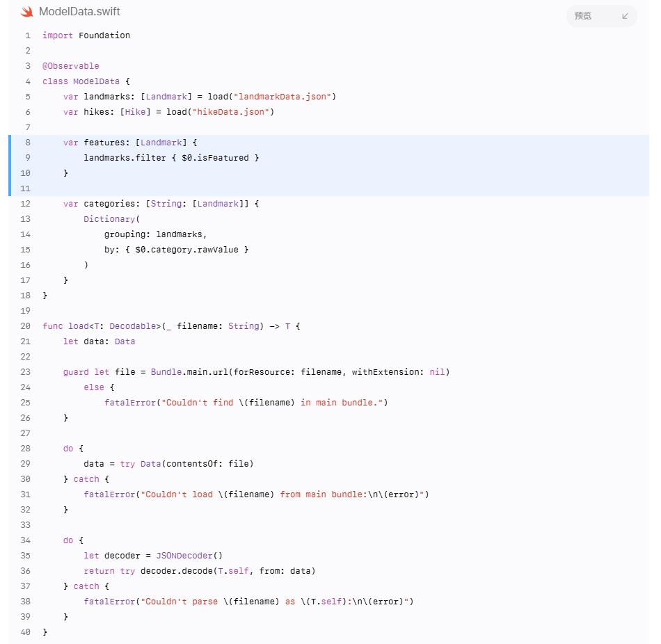
Task: Click 'import Foundation' on line 1
Action: 86,35
